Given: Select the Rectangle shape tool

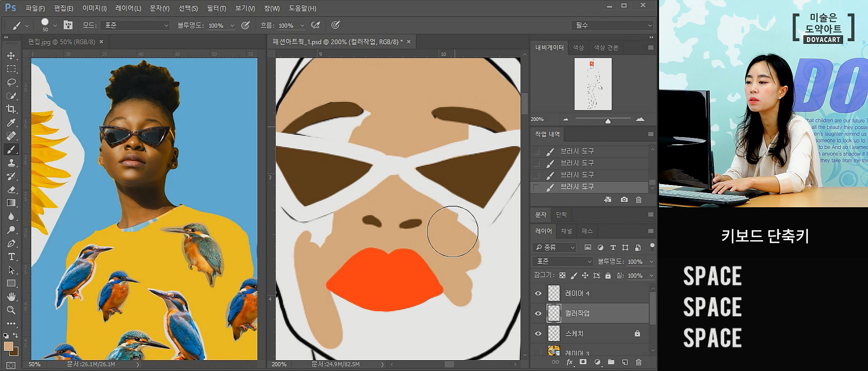Looking at the screenshot, I should (11, 283).
